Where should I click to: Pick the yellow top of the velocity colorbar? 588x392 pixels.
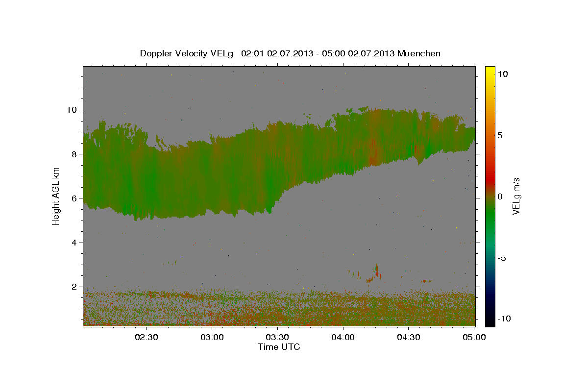(x=490, y=71)
